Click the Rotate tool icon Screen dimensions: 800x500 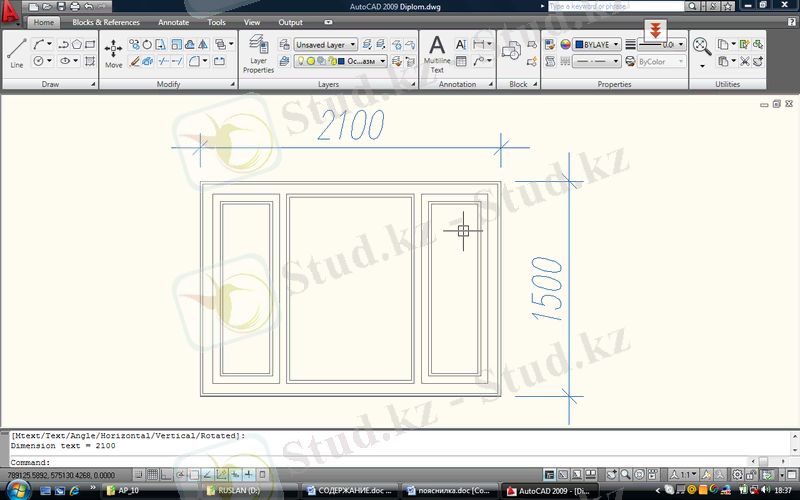(147, 44)
